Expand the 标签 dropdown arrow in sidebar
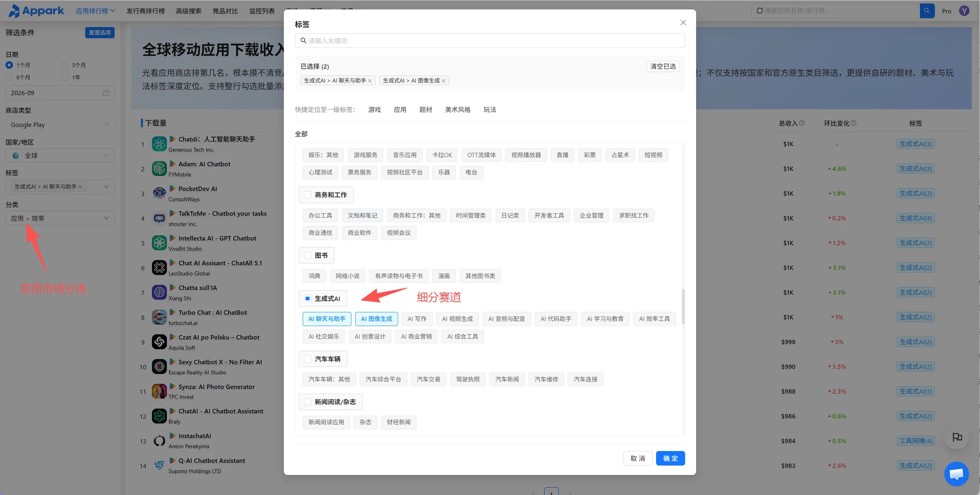The image size is (980, 495). [106, 187]
